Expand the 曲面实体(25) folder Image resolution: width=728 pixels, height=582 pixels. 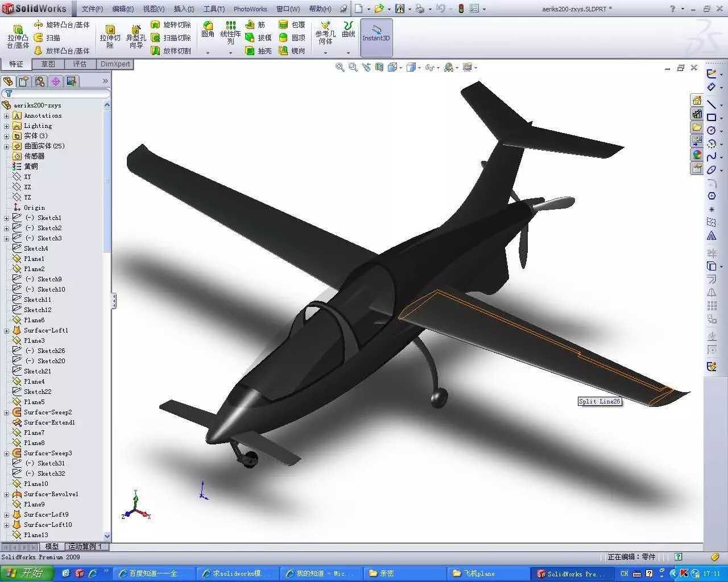pos(7,147)
